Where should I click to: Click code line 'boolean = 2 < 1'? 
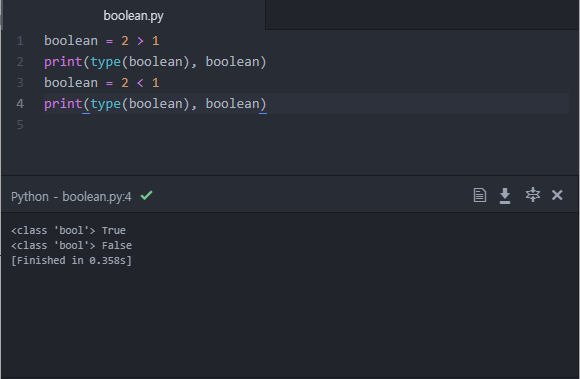(102, 83)
